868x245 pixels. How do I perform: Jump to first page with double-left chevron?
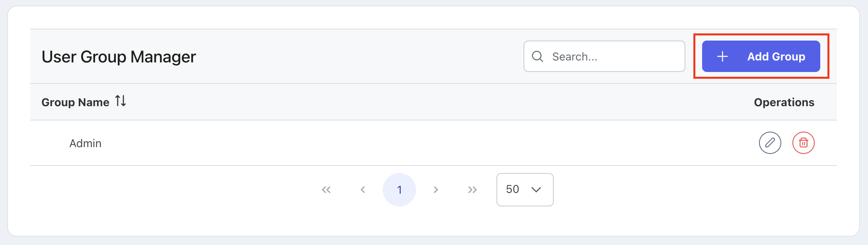(x=326, y=190)
